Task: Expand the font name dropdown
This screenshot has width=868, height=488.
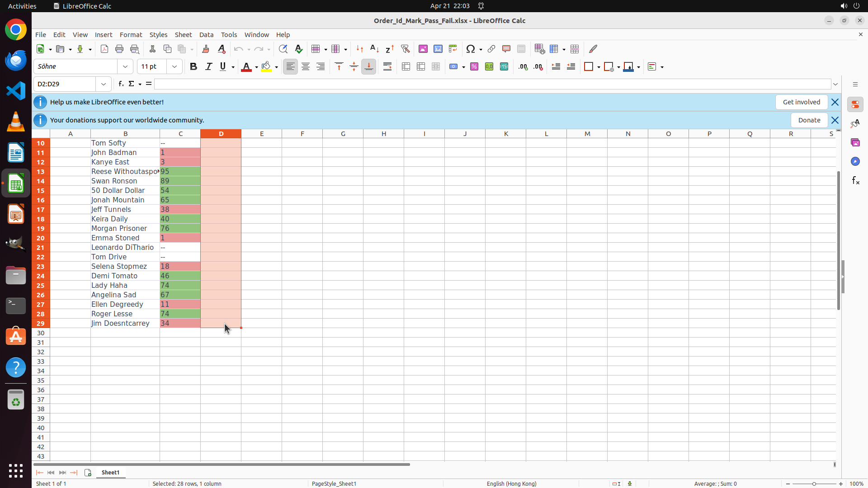Action: point(125,67)
